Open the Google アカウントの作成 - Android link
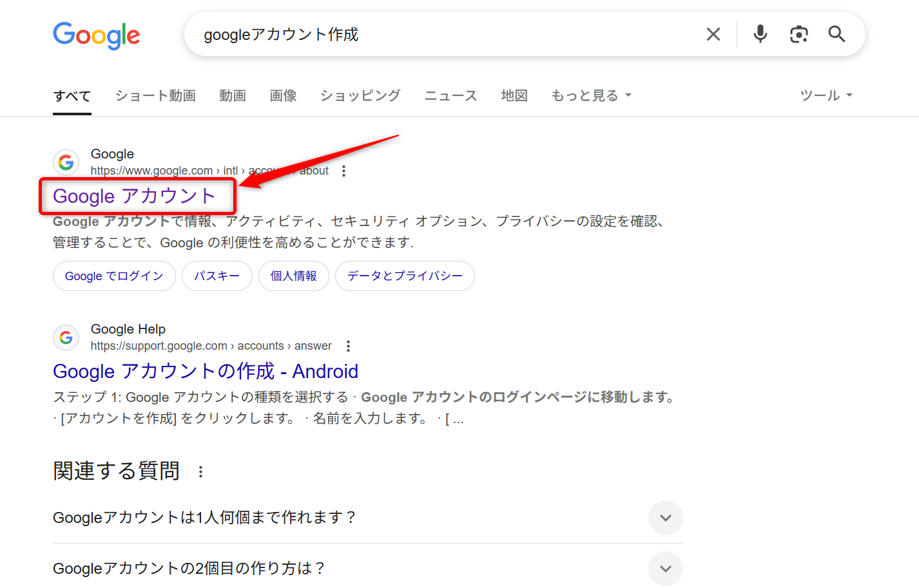919x588 pixels. click(205, 371)
